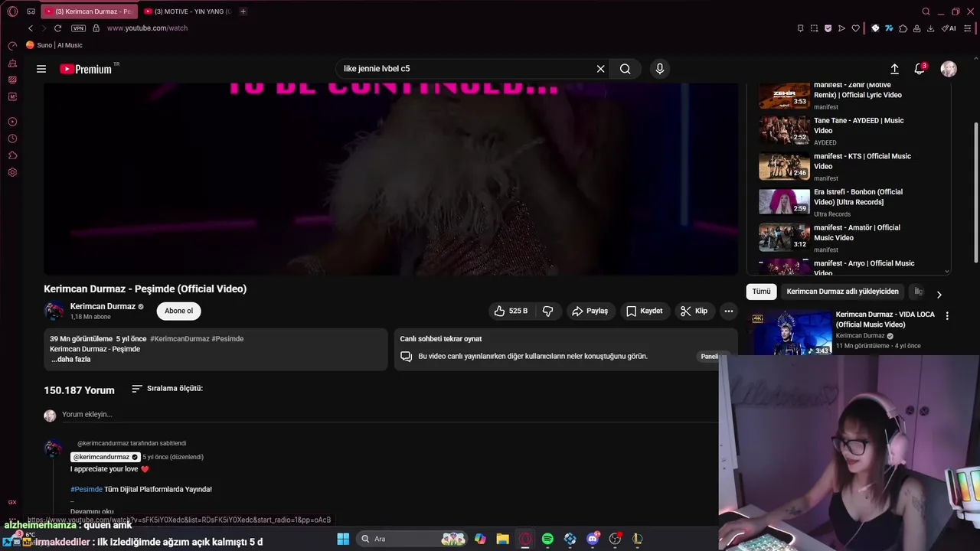Like the Peşimde video (525 B)

click(511, 311)
